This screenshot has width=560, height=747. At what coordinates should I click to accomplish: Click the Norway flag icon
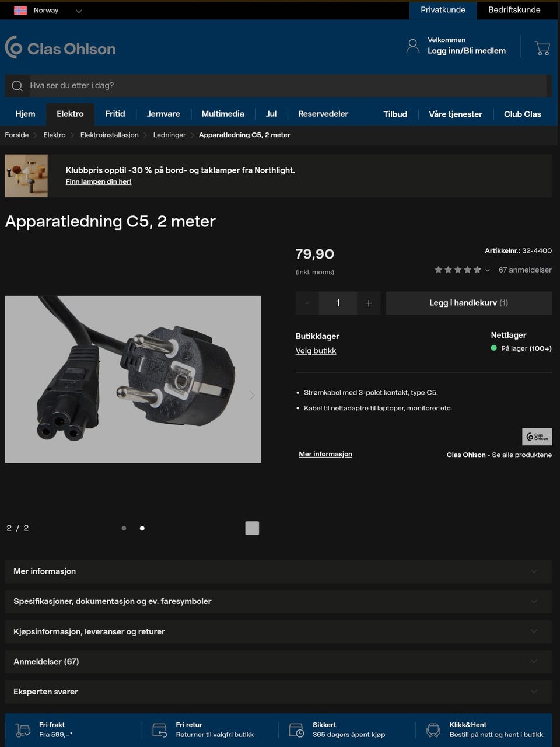20,11
